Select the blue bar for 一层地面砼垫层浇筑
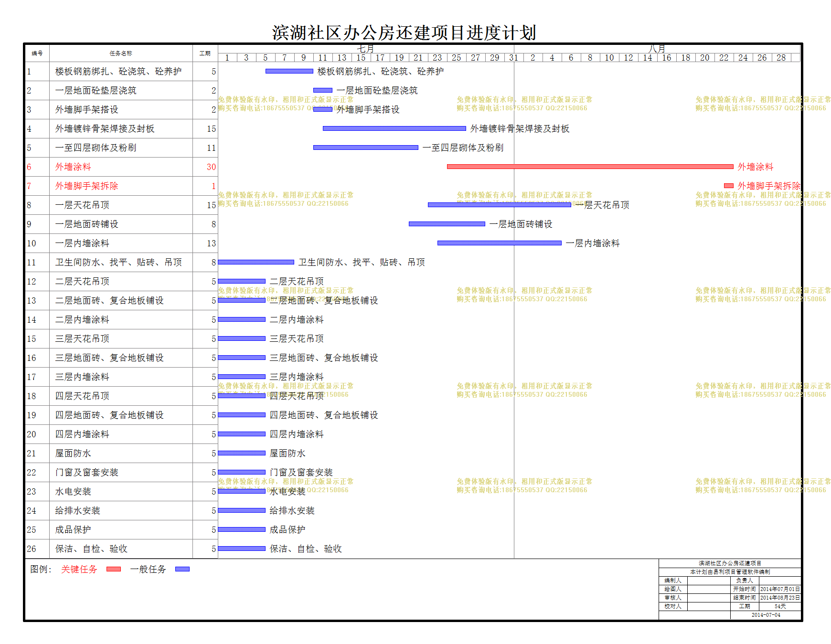The height and width of the screenshot is (644, 831). coord(323,90)
